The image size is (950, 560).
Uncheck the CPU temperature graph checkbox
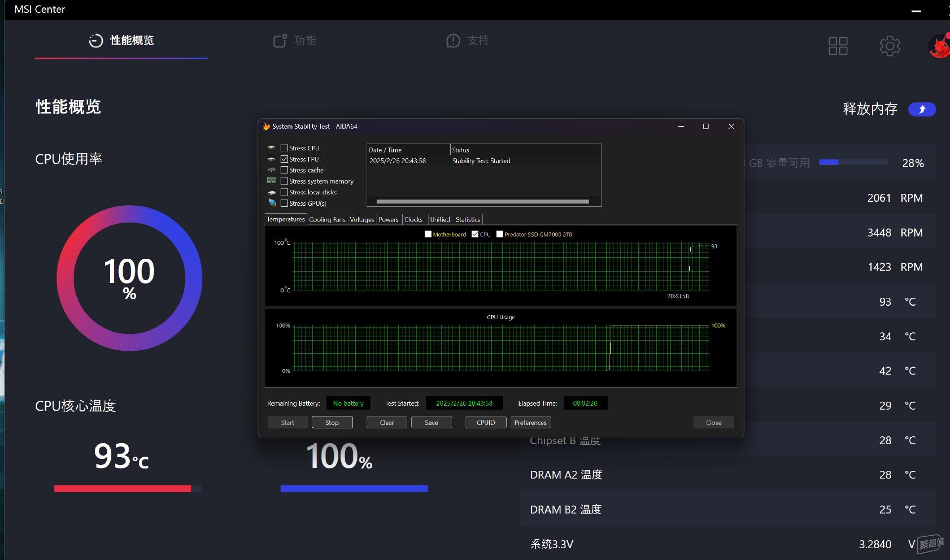click(x=475, y=234)
